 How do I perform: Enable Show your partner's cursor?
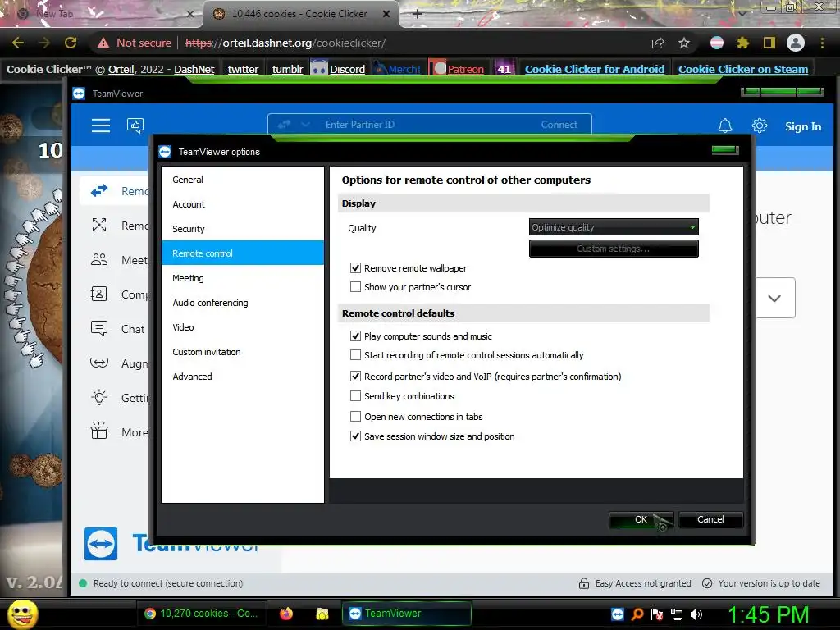point(355,287)
